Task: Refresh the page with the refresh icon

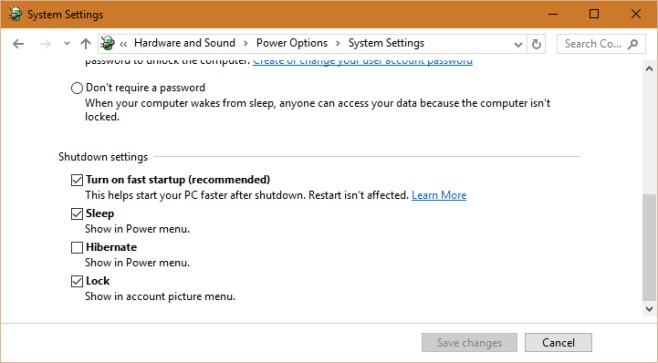Action: (536, 44)
